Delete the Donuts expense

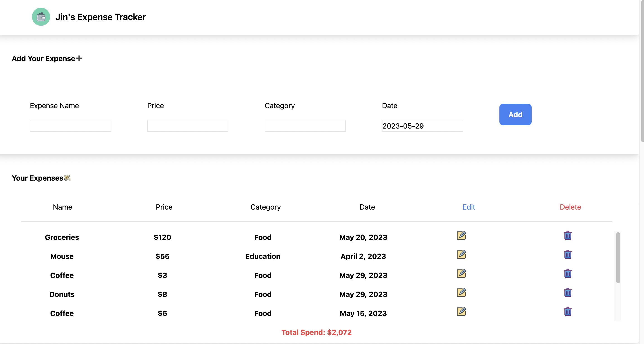click(x=568, y=293)
